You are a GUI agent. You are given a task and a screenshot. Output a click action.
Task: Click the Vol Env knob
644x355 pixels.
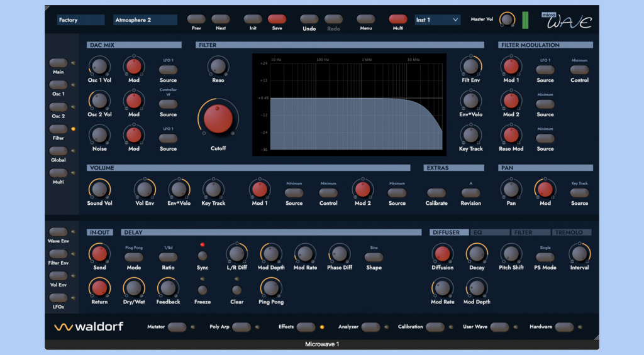145,189
